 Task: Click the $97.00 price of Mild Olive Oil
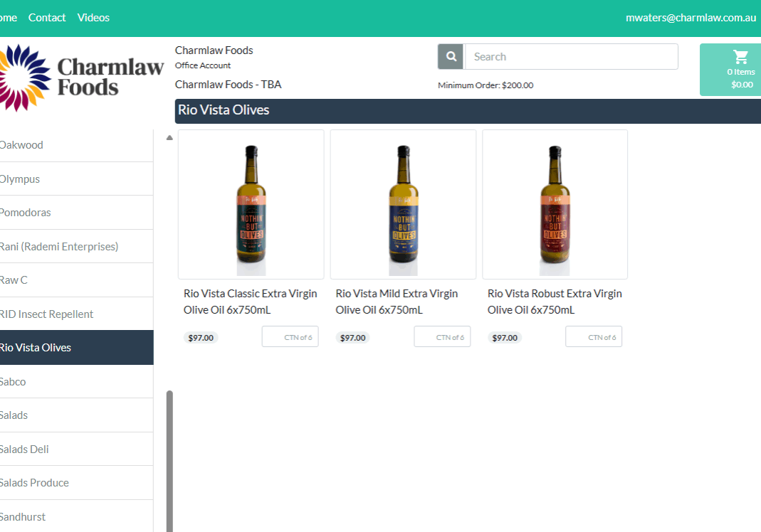pyautogui.click(x=353, y=338)
